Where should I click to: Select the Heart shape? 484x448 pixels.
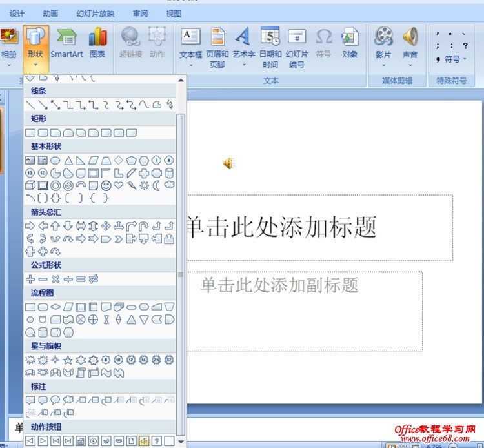point(119,185)
